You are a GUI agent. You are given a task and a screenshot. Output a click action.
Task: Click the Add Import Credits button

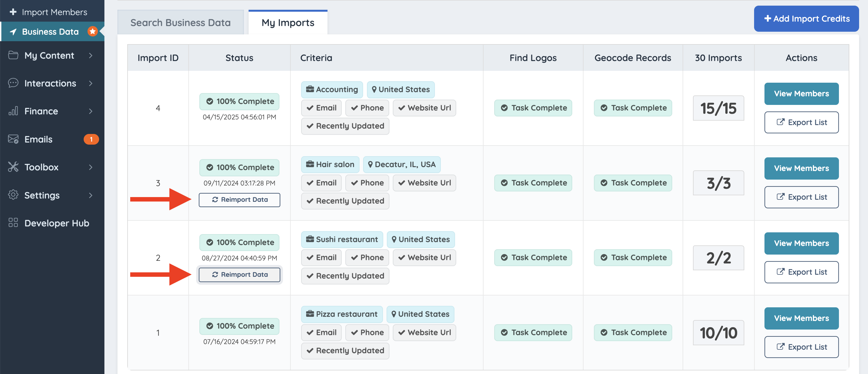click(x=806, y=18)
